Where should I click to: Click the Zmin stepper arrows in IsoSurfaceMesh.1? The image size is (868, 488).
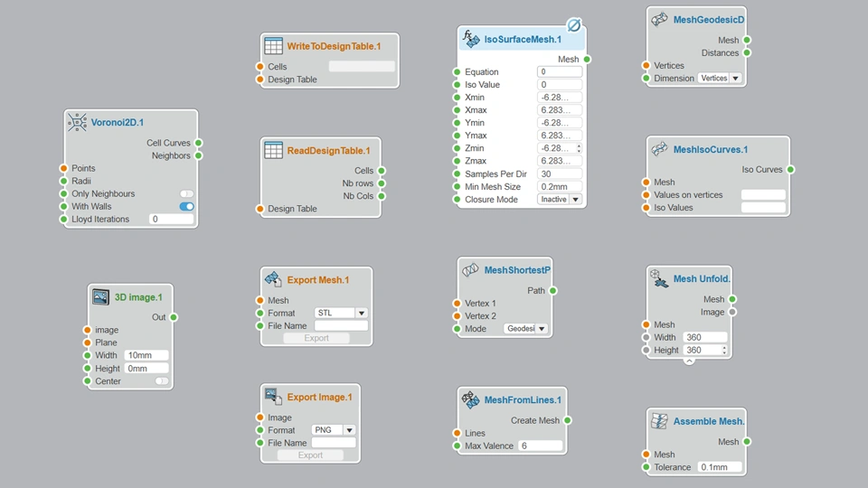[579, 148]
